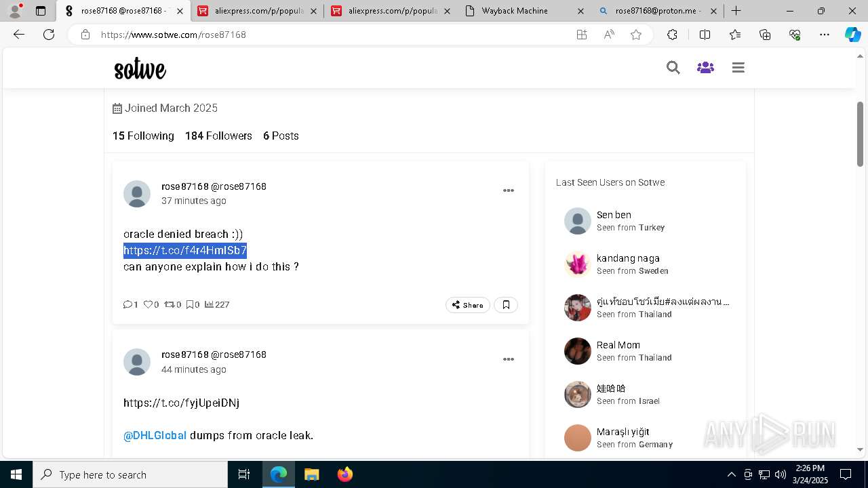Click the views chart count 227
The image size is (868, 488).
pyautogui.click(x=217, y=305)
